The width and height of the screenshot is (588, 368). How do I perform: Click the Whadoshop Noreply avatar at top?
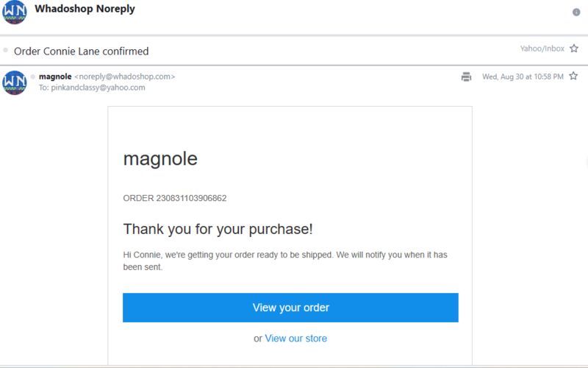14,12
